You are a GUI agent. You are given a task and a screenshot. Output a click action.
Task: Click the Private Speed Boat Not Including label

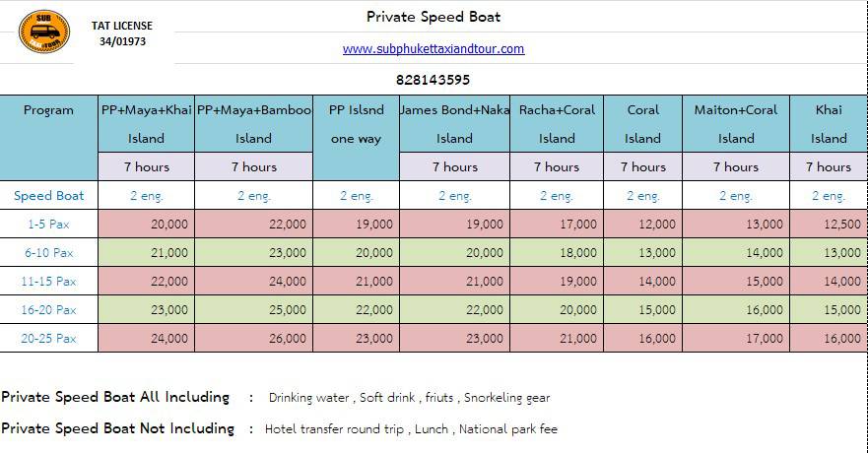coord(118,428)
